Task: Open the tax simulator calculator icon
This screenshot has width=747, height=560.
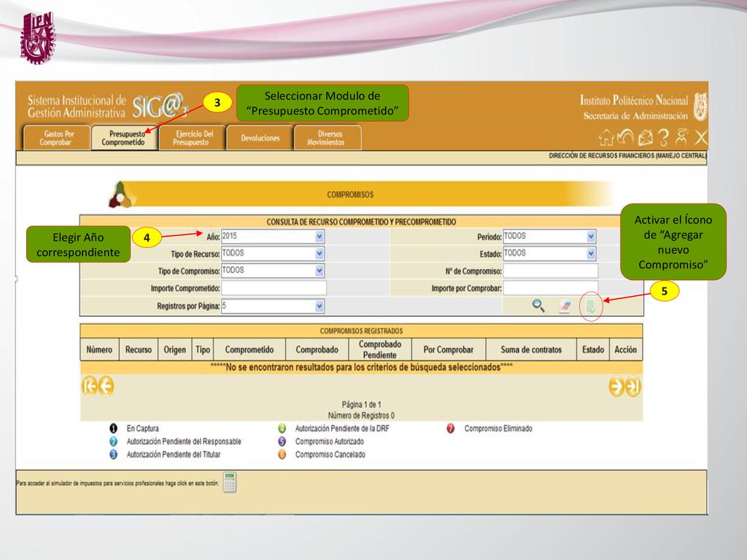Action: point(230,483)
